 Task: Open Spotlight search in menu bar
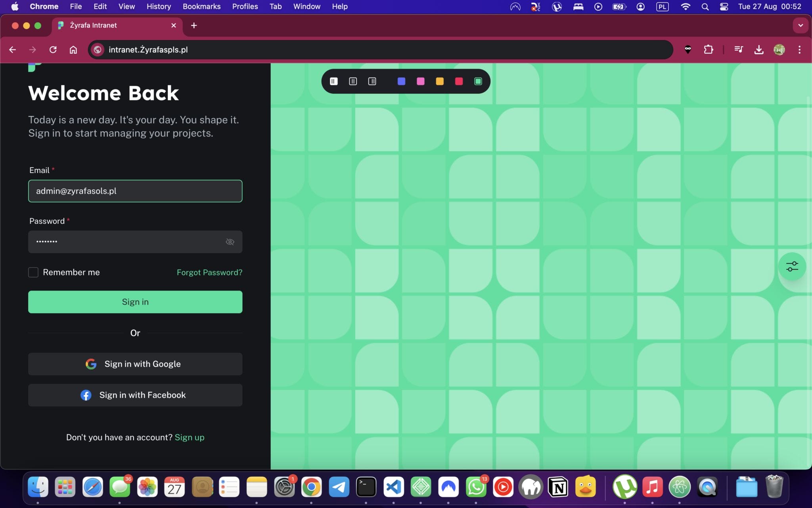coord(705,6)
